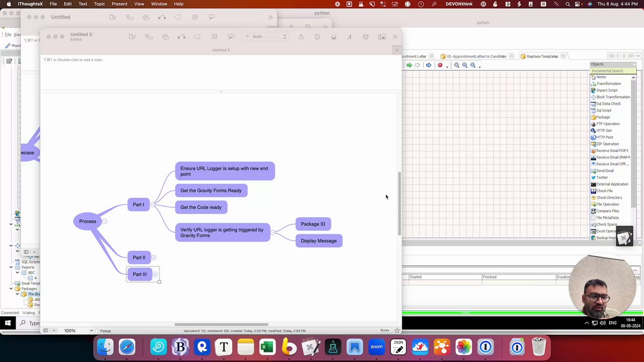Click the text font style icon
Screen dimensions: 644x362
[349, 37]
